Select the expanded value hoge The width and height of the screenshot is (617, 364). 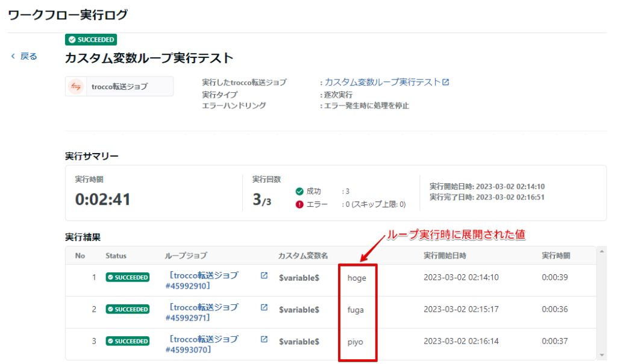[x=357, y=278]
